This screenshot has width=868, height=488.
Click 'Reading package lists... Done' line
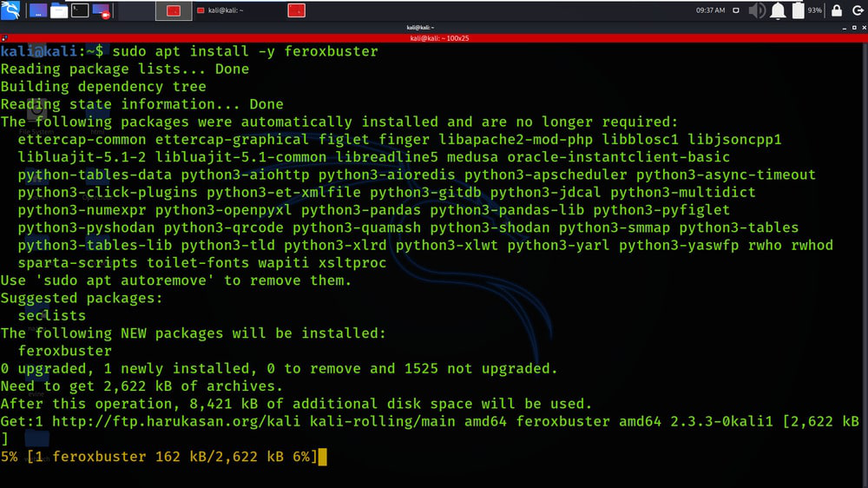tap(124, 69)
